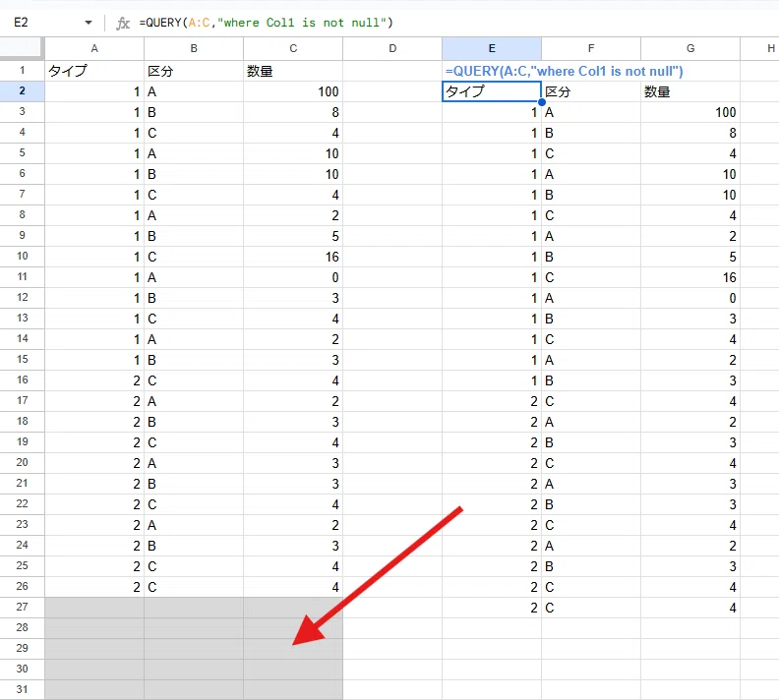Click empty grey cell A27
The width and height of the screenshot is (779, 700).
point(94,608)
